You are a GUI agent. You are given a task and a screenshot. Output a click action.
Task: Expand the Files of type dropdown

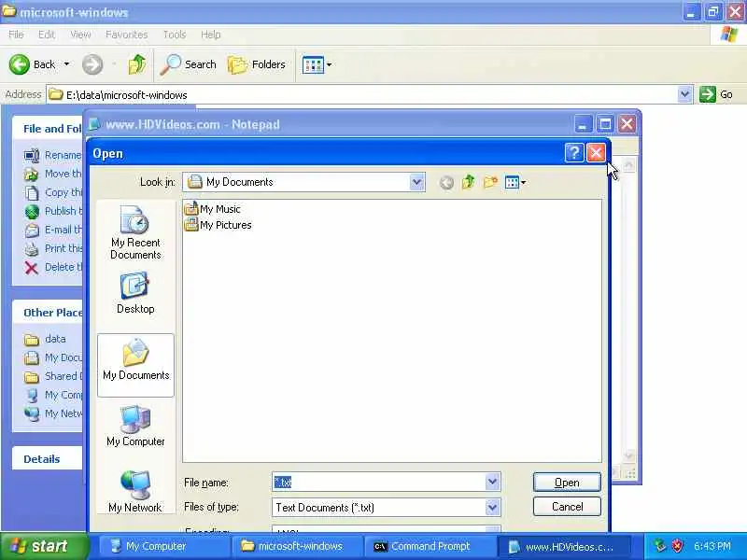(493, 507)
